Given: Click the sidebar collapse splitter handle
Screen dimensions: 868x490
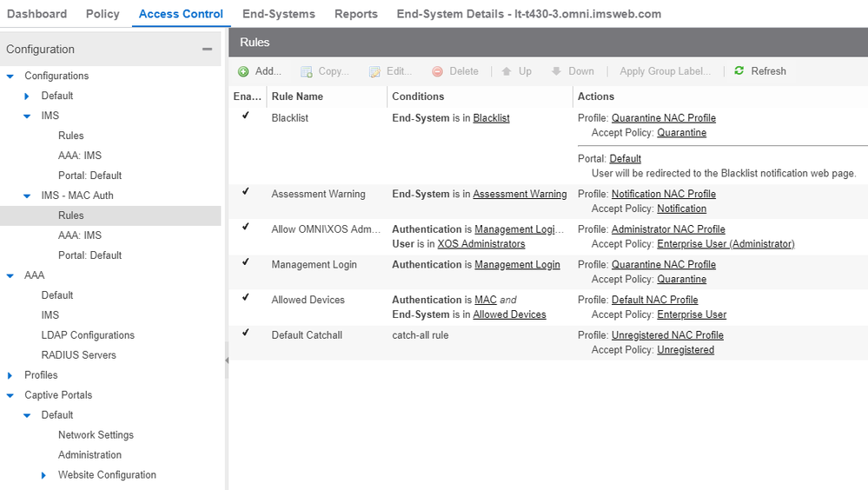Looking at the screenshot, I should tap(226, 360).
